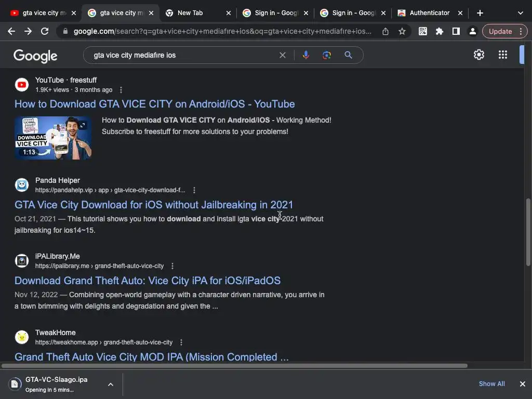Screen dimensions: 532x399
Task: Clear the Google search box text
Action: 282,55
